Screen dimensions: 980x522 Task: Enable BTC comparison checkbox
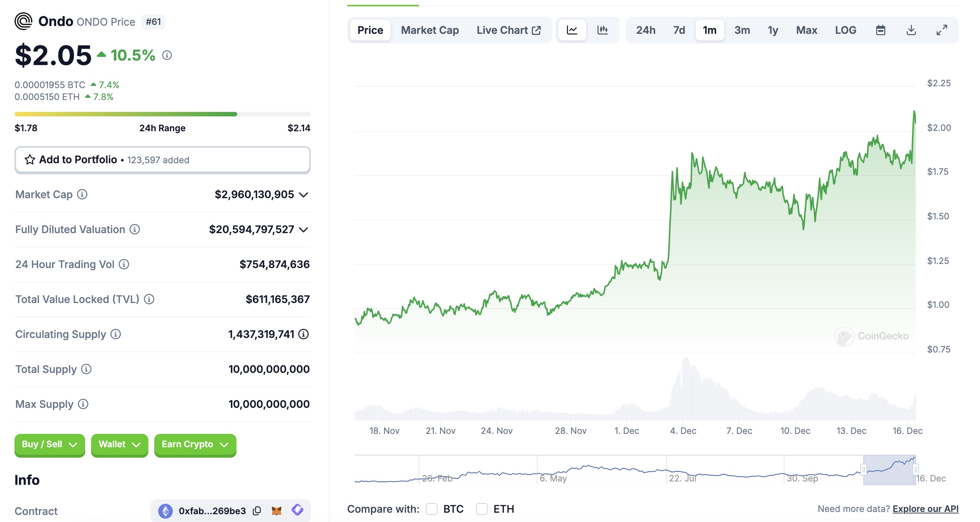pyautogui.click(x=432, y=509)
